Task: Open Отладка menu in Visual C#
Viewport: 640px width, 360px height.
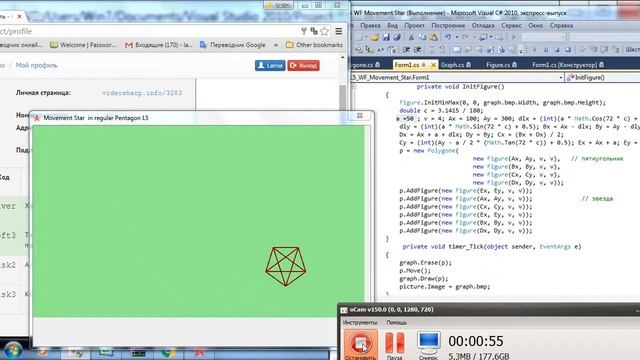Action: pyautogui.click(x=483, y=25)
